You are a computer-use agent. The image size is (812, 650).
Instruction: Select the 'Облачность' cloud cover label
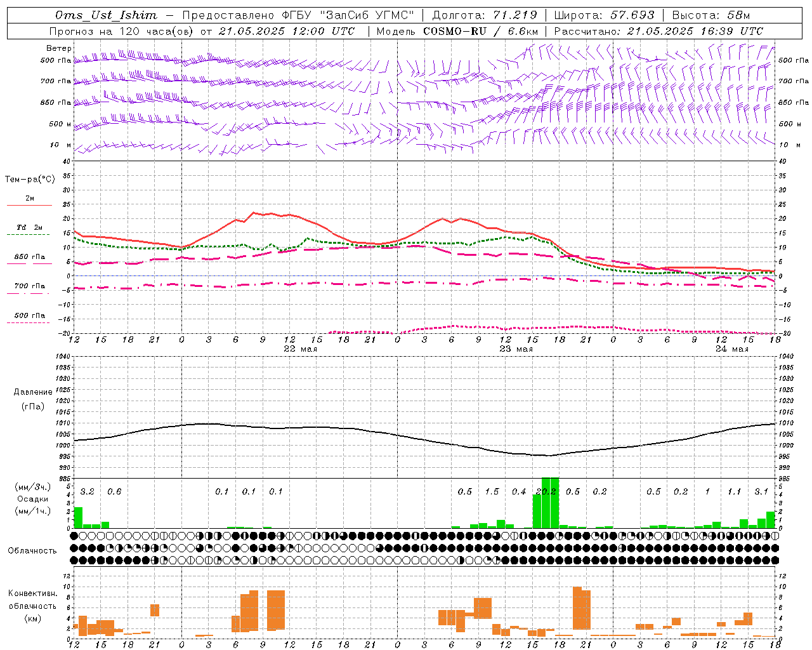(32, 550)
